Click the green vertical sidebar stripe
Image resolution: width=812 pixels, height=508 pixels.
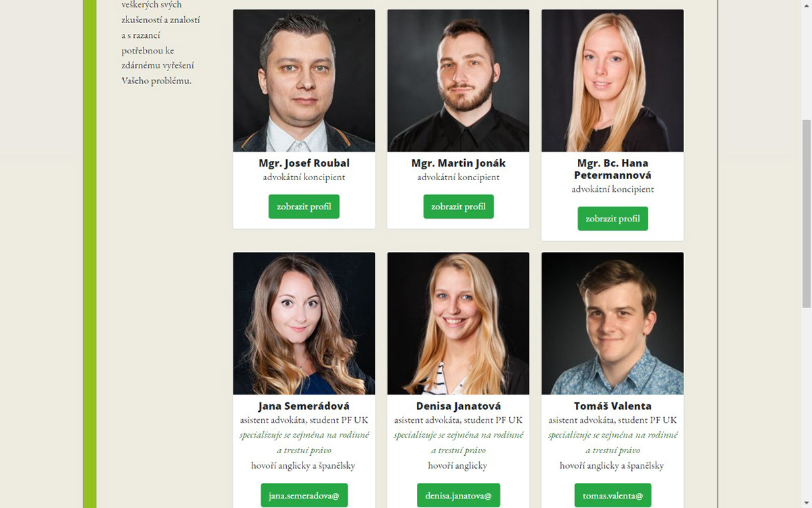coord(90,254)
